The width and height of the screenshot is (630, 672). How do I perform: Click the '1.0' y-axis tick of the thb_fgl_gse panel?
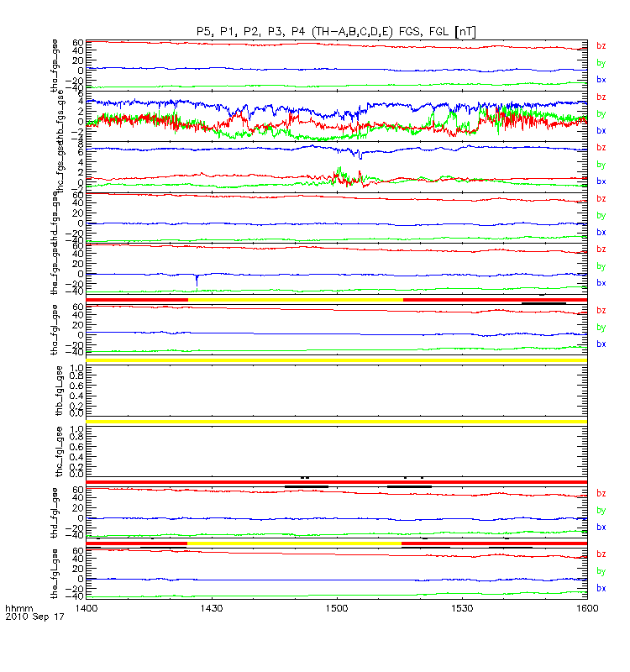click(x=76, y=368)
